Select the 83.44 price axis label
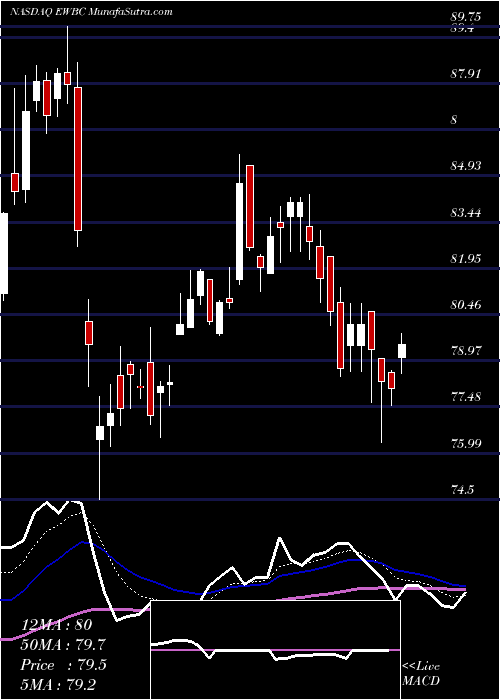500x700 pixels. coord(466,212)
